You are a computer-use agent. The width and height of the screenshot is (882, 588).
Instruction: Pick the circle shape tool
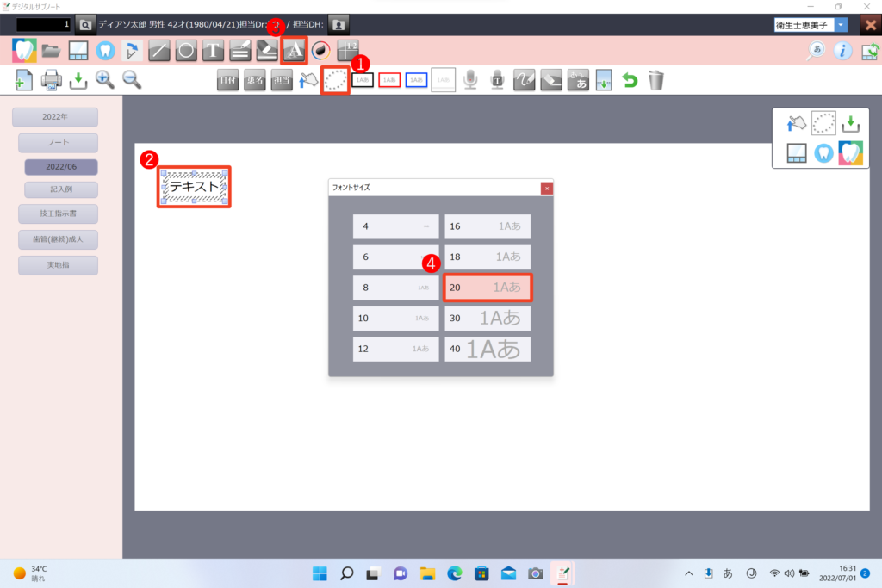(185, 50)
